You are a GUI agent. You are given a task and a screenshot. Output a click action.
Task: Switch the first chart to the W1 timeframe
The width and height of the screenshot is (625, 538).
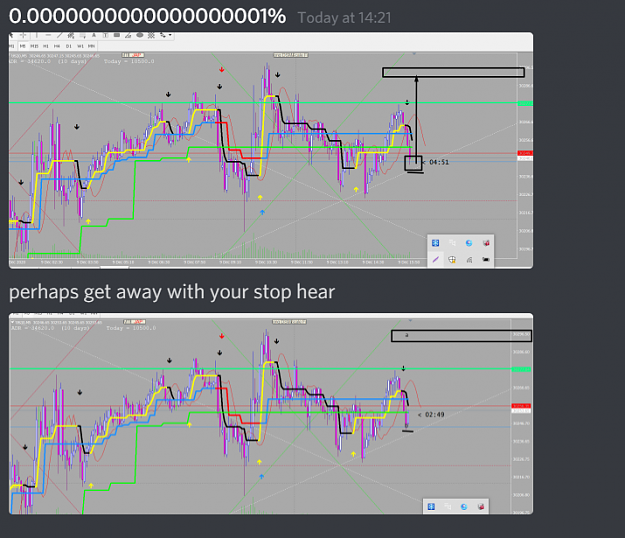pyautogui.click(x=81, y=46)
